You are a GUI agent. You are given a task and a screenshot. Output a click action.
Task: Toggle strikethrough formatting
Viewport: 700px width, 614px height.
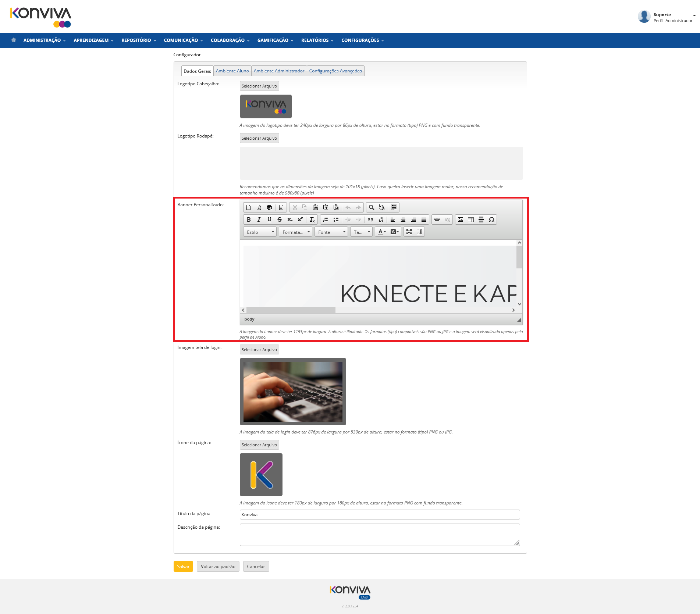(x=280, y=219)
